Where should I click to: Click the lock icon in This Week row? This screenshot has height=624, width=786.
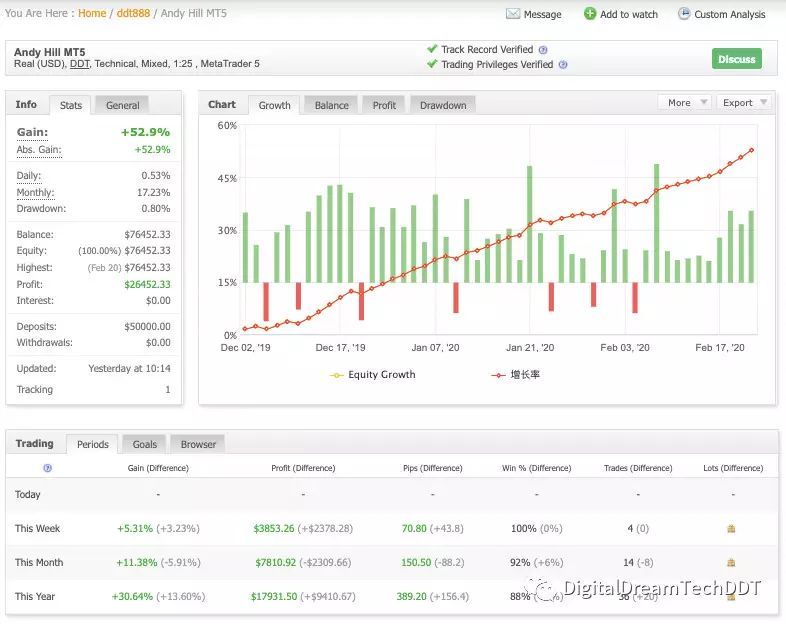[x=731, y=528]
